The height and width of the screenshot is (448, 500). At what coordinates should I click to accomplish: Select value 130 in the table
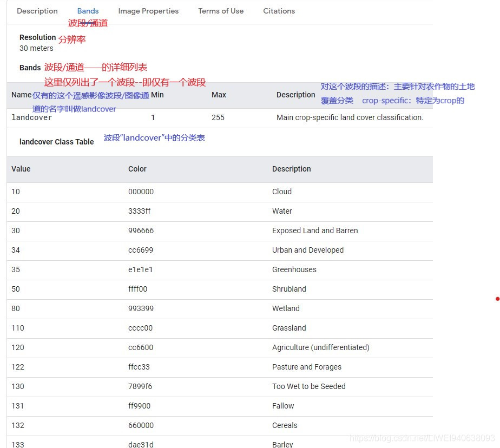18,386
